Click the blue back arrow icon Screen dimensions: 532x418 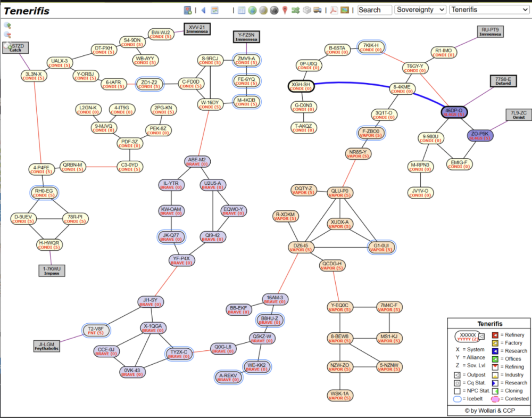coord(203,10)
